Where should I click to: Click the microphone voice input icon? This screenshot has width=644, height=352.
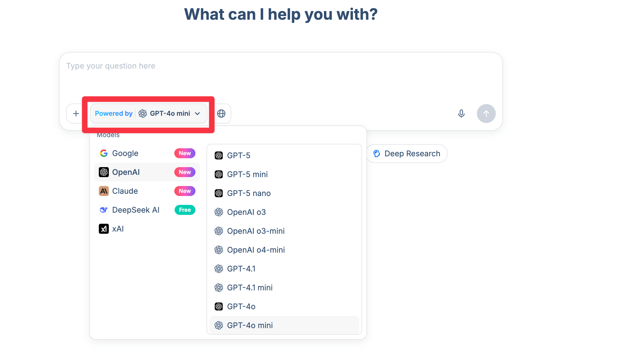tap(461, 114)
